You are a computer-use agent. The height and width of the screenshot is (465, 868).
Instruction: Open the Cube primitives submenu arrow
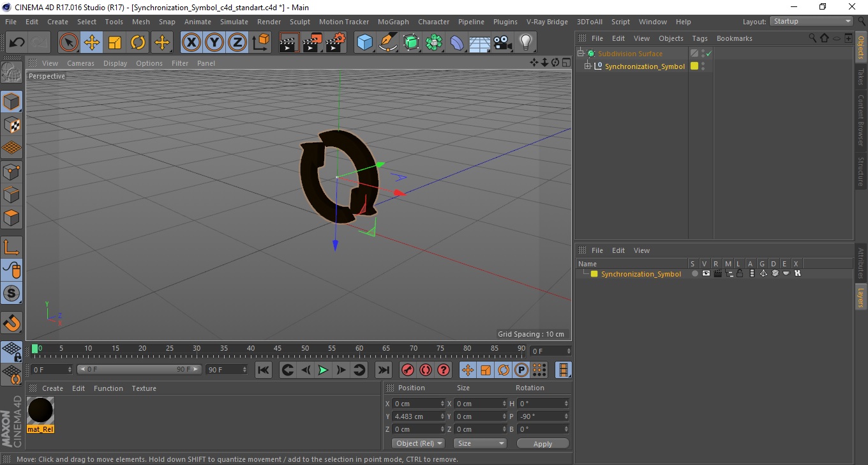[373, 52]
